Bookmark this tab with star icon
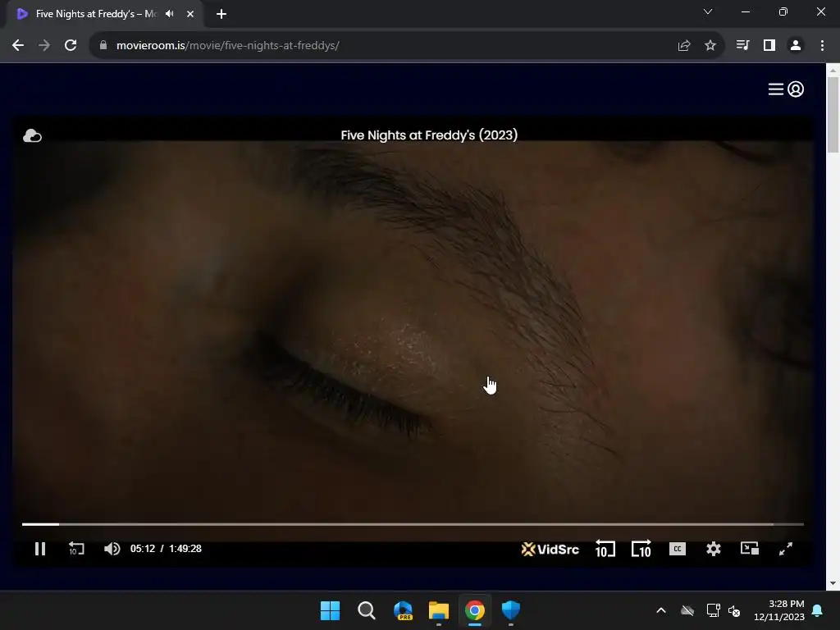Viewport: 840px width, 630px height. [710, 46]
